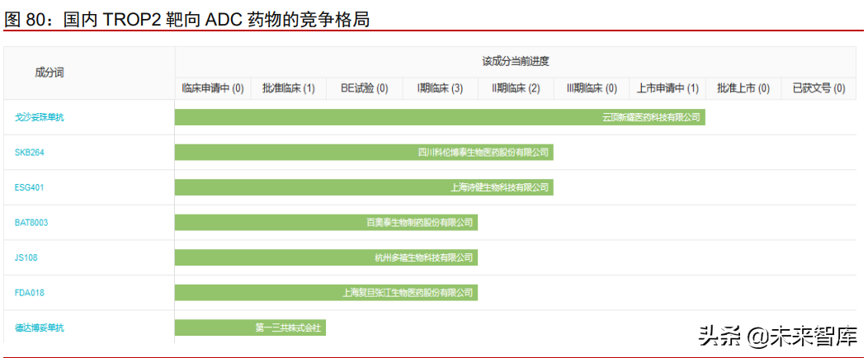Select the 德达博妥单抗 drug link
This screenshot has width=868, height=358.
click(39, 327)
